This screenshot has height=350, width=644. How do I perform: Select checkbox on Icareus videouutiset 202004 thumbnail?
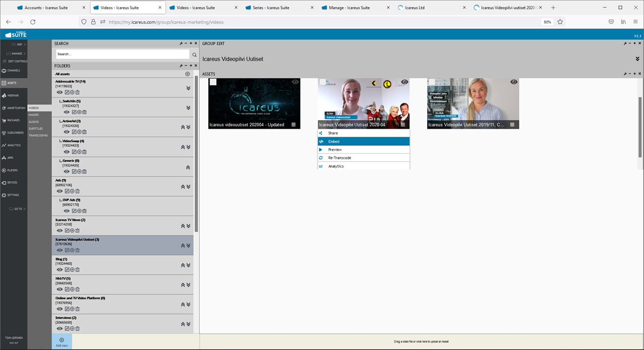pyautogui.click(x=213, y=82)
